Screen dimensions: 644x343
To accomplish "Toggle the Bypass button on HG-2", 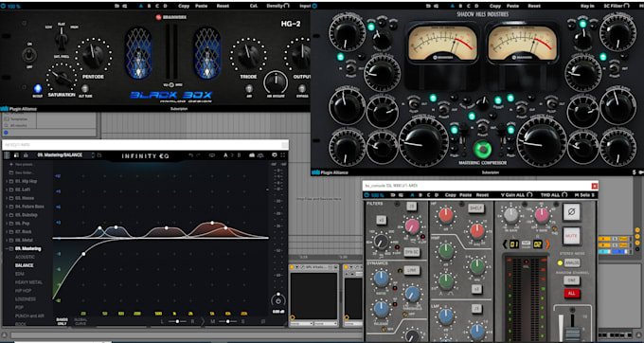I will point(302,88).
